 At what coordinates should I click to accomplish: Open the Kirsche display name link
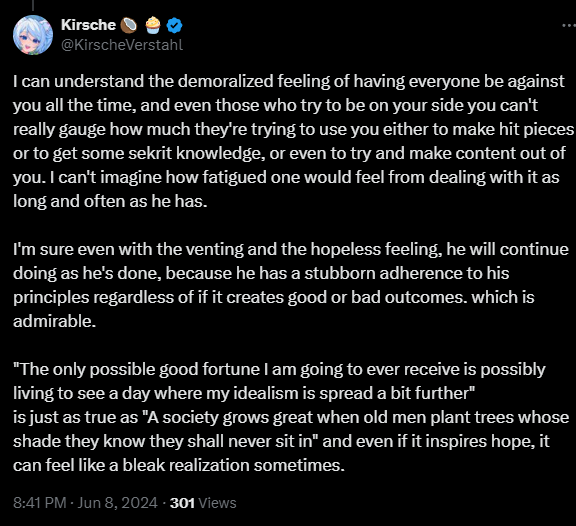coord(88,25)
